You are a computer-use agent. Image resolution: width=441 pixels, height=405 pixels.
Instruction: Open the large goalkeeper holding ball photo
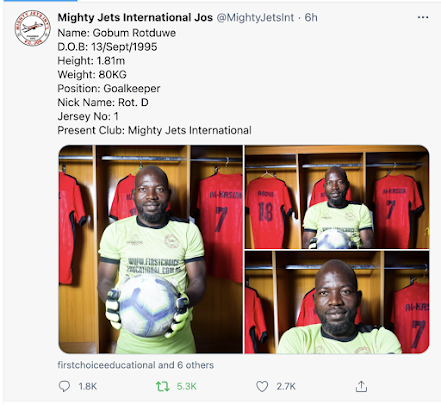(x=151, y=249)
